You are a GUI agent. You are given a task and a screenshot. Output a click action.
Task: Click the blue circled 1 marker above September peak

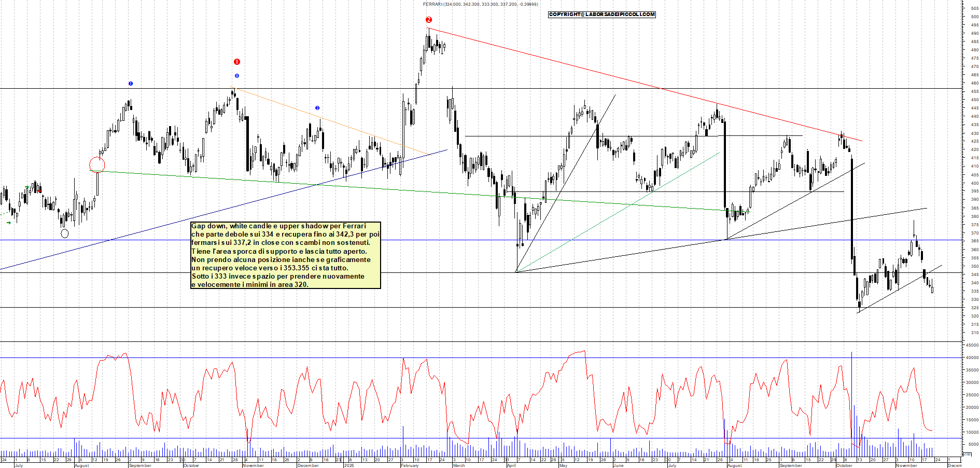tap(130, 83)
